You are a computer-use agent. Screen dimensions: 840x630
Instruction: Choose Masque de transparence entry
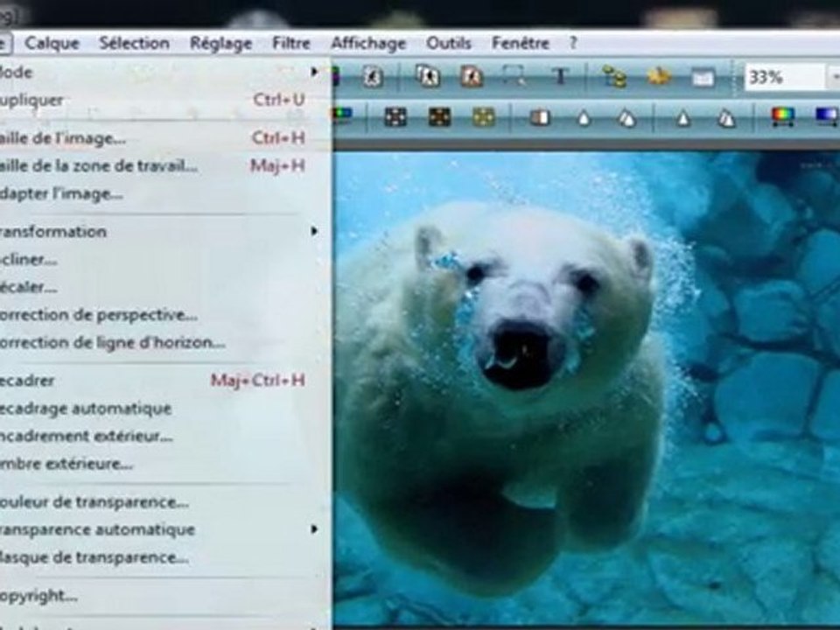click(x=161, y=557)
